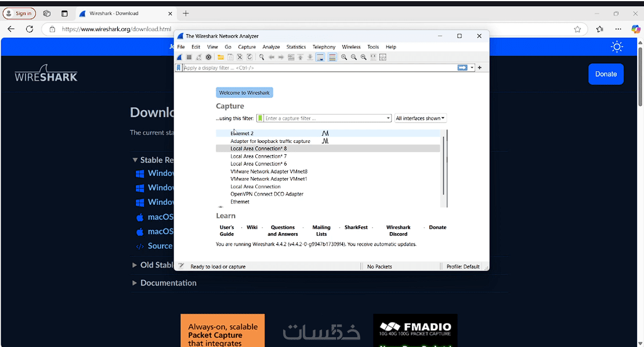Open the Capture menu
Viewport: 644px width, 347px height.
point(247,47)
